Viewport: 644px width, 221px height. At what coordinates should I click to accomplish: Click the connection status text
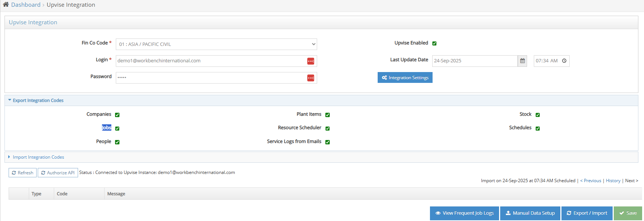pyautogui.click(x=157, y=172)
